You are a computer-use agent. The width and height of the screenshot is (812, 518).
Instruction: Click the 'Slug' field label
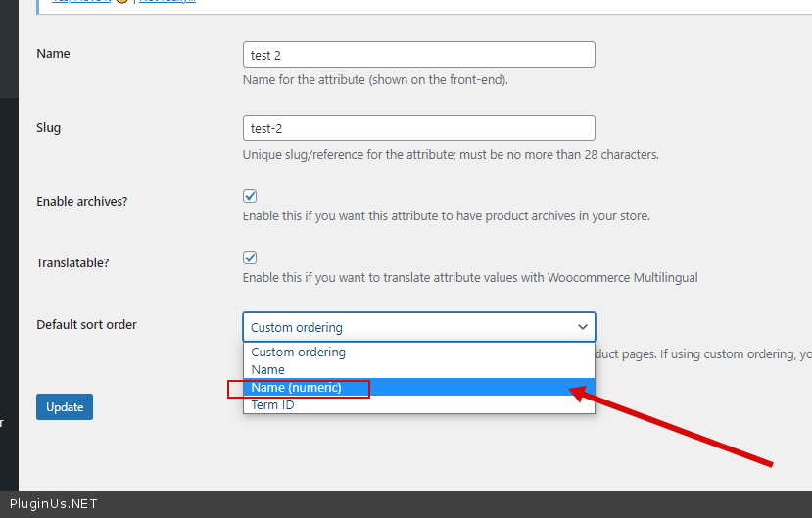tap(49, 128)
